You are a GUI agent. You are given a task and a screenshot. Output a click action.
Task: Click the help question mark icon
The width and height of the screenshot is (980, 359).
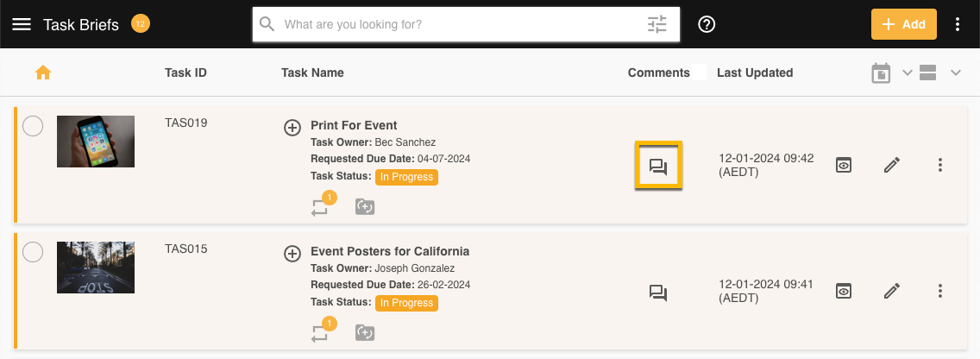707,24
